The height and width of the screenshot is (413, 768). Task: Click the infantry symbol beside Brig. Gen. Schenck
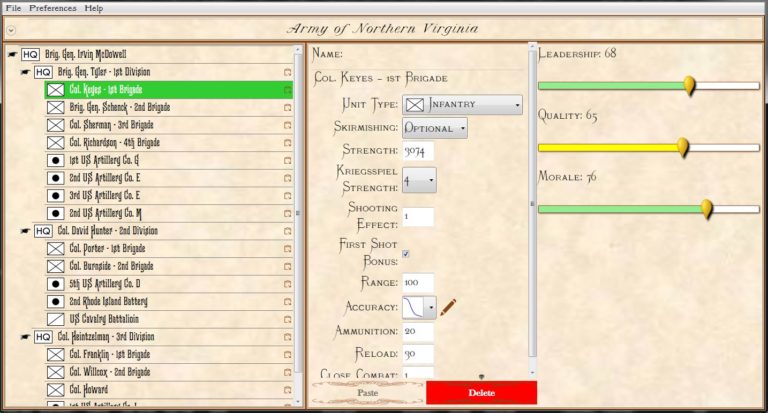56,107
